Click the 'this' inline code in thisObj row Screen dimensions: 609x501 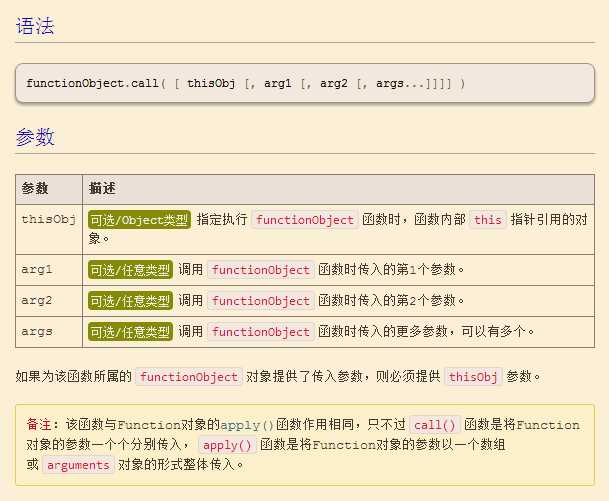488,220
